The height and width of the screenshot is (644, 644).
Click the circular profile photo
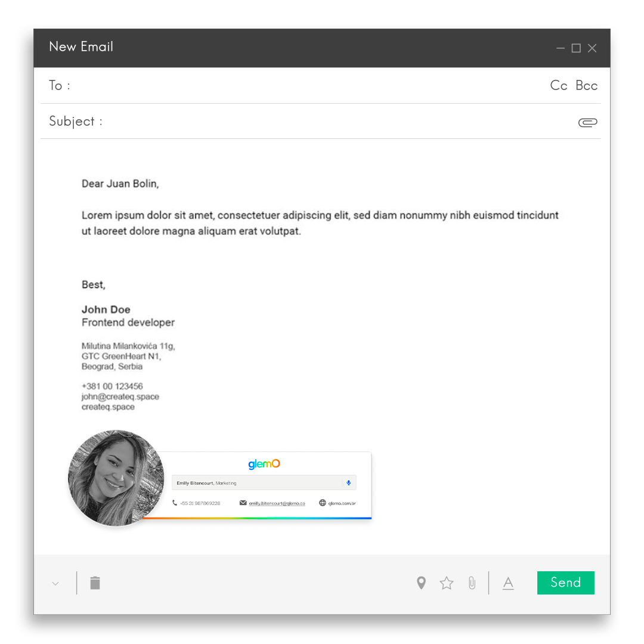point(116,478)
